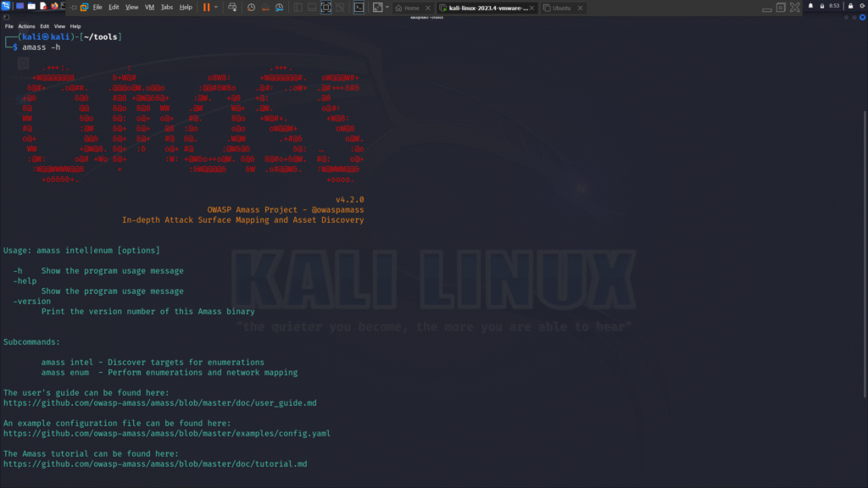The width and height of the screenshot is (868, 488).
Task: Open the terminal Actions menu
Action: pos(26,26)
